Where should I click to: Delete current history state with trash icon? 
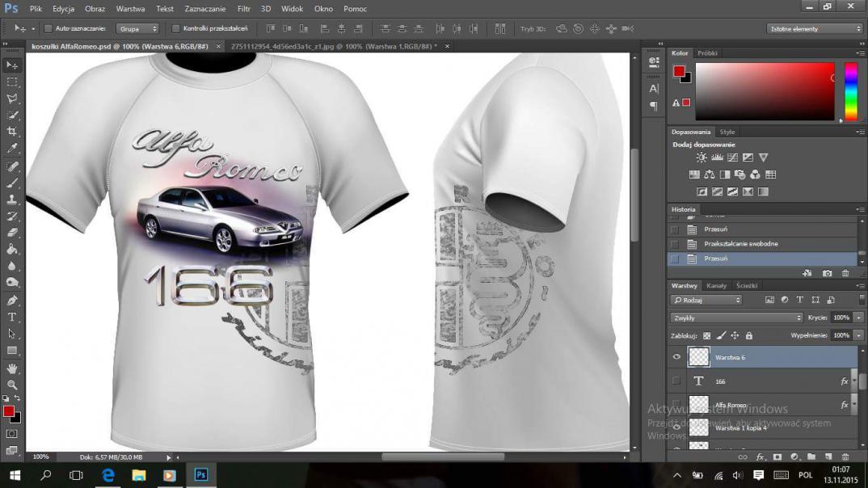(x=845, y=273)
